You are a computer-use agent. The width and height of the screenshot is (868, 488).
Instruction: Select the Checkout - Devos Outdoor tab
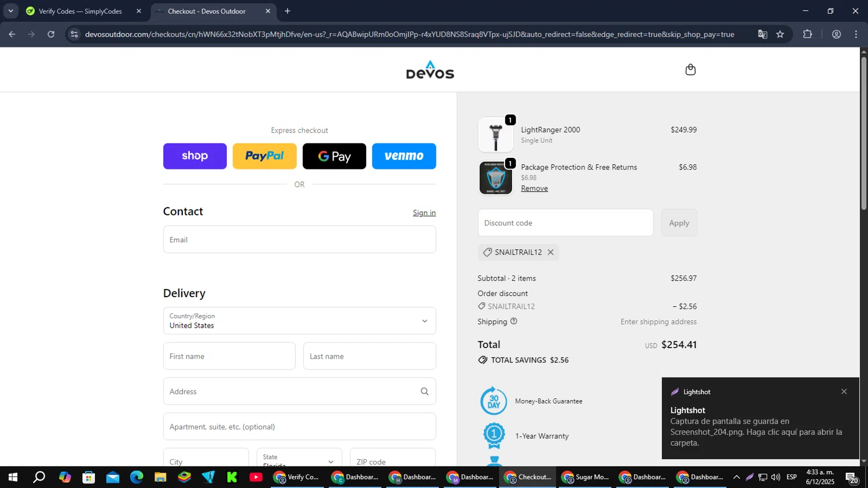coord(207,11)
